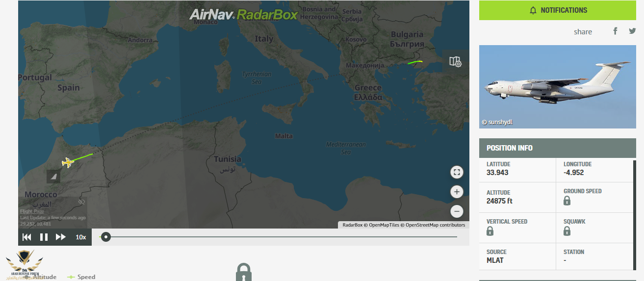Click the yellow aircraft on map
The image size is (644, 281).
(68, 162)
